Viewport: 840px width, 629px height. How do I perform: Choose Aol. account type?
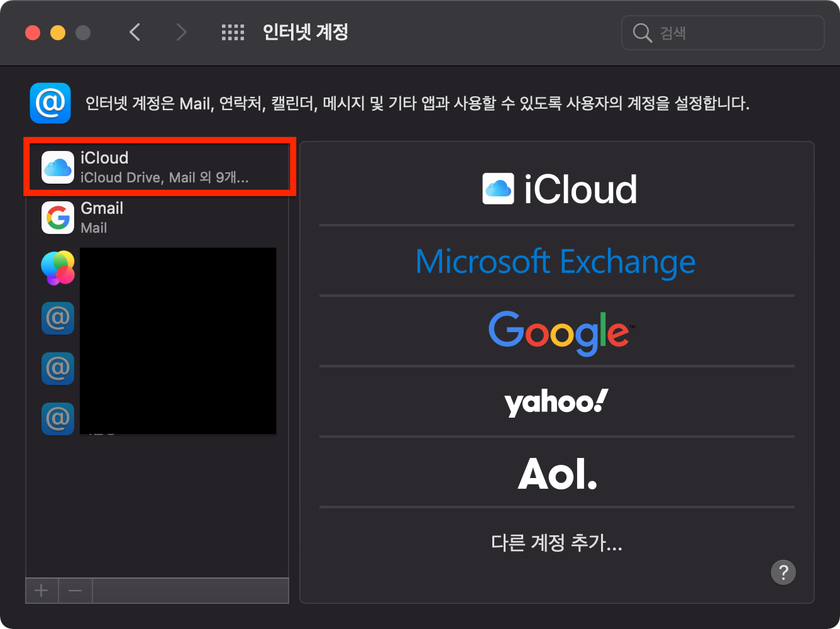pos(557,473)
